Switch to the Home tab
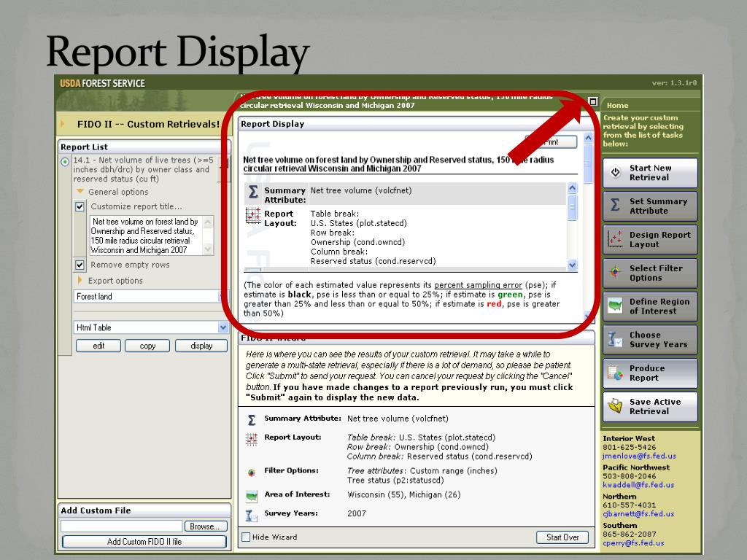 pos(617,105)
